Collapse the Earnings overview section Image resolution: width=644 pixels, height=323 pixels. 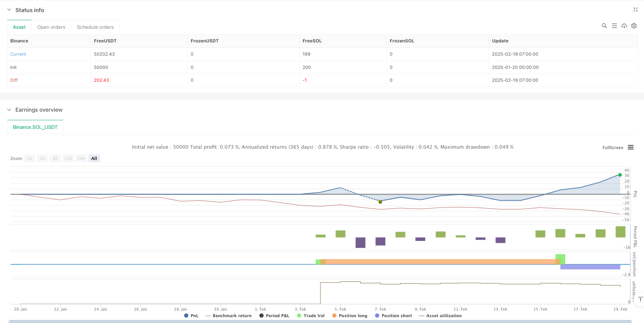click(x=9, y=110)
